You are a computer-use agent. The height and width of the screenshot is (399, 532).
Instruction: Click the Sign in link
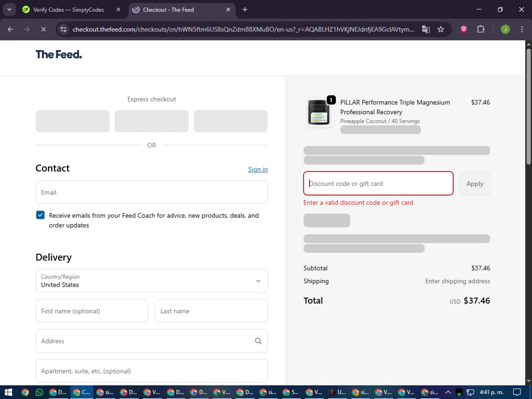(x=258, y=170)
